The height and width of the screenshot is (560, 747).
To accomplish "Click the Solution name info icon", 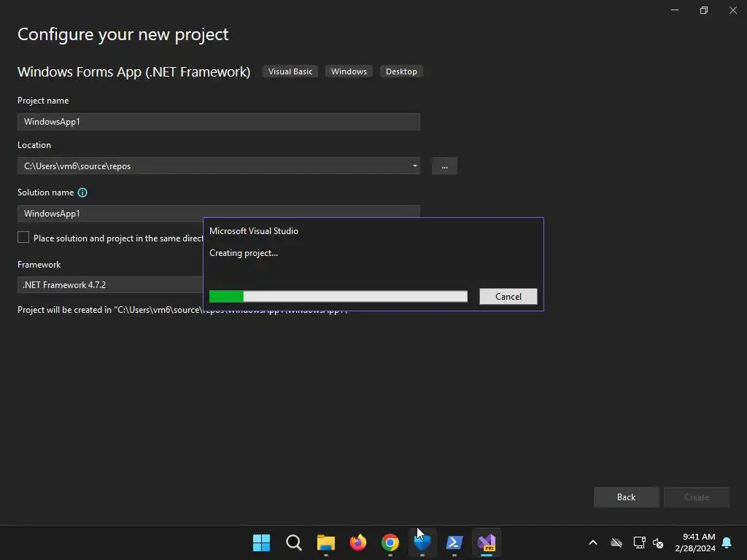I will [x=82, y=192].
